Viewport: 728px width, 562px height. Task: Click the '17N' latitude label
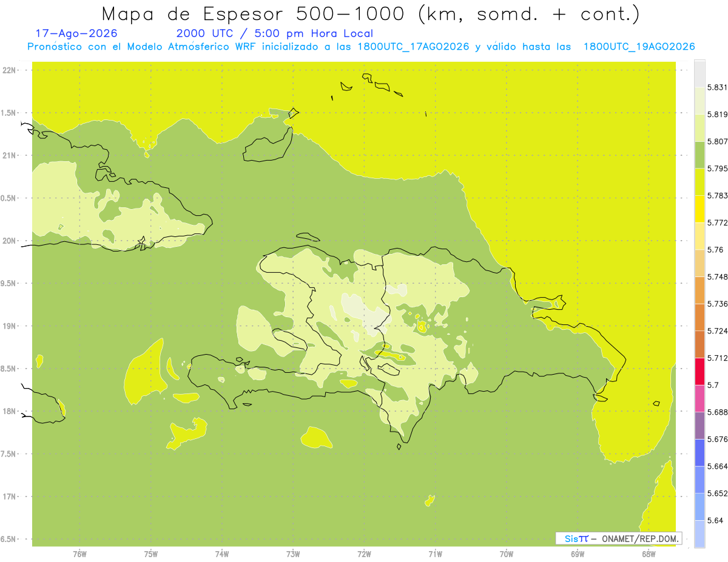tap(9, 497)
